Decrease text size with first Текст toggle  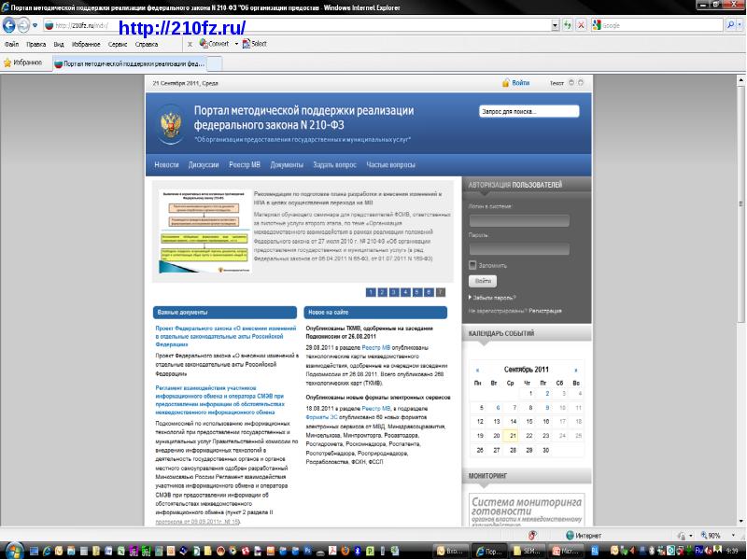click(573, 83)
